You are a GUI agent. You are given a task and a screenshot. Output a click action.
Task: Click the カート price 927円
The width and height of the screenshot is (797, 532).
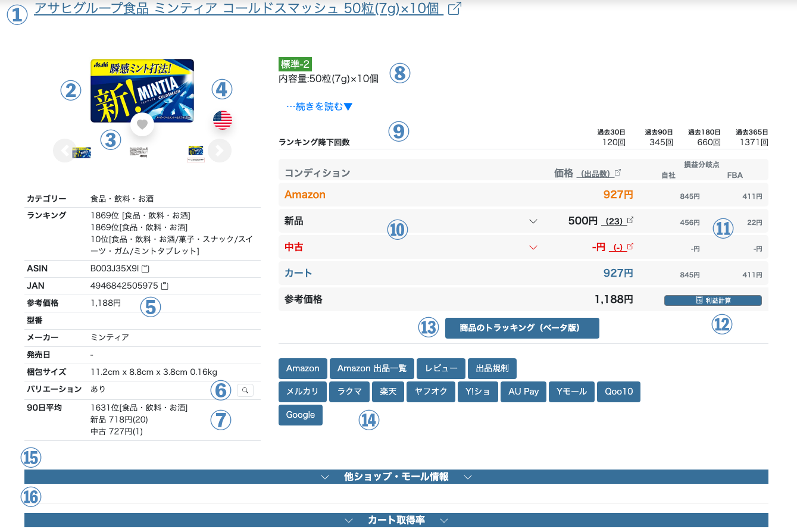click(618, 273)
